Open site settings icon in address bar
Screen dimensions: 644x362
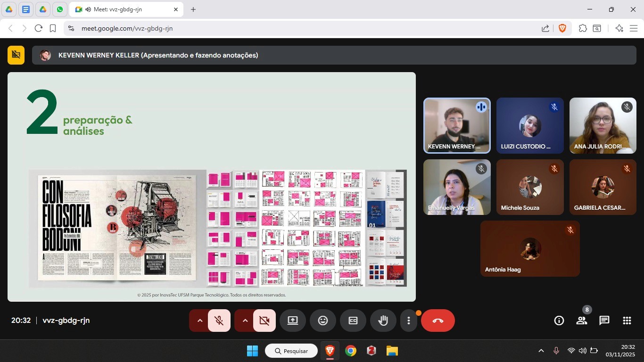(71, 28)
